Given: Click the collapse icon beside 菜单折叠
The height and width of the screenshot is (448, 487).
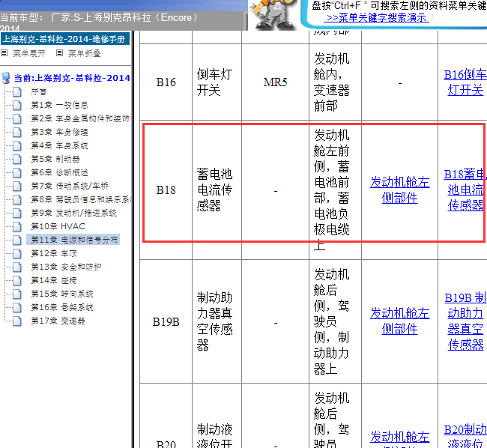Looking at the screenshot, I should click(x=60, y=53).
